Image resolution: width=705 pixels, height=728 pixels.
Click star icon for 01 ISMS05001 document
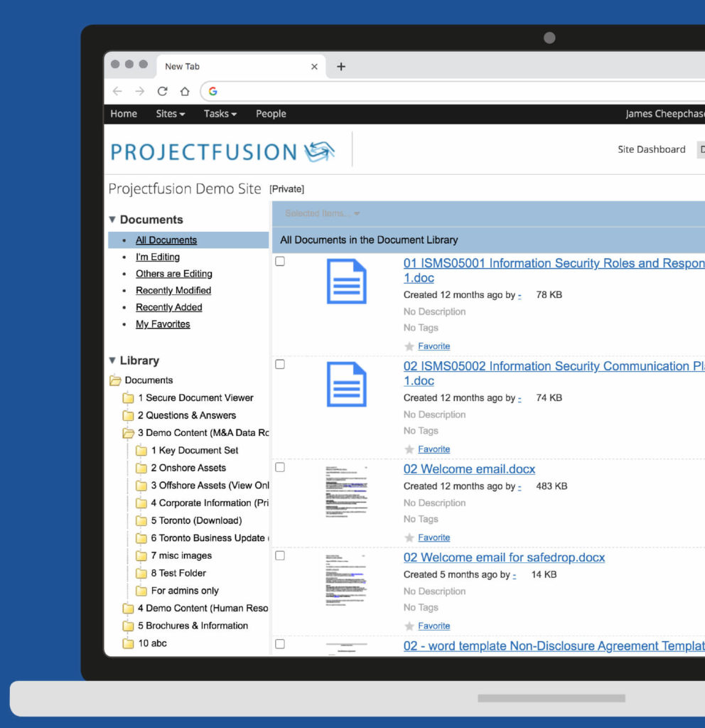(x=409, y=346)
